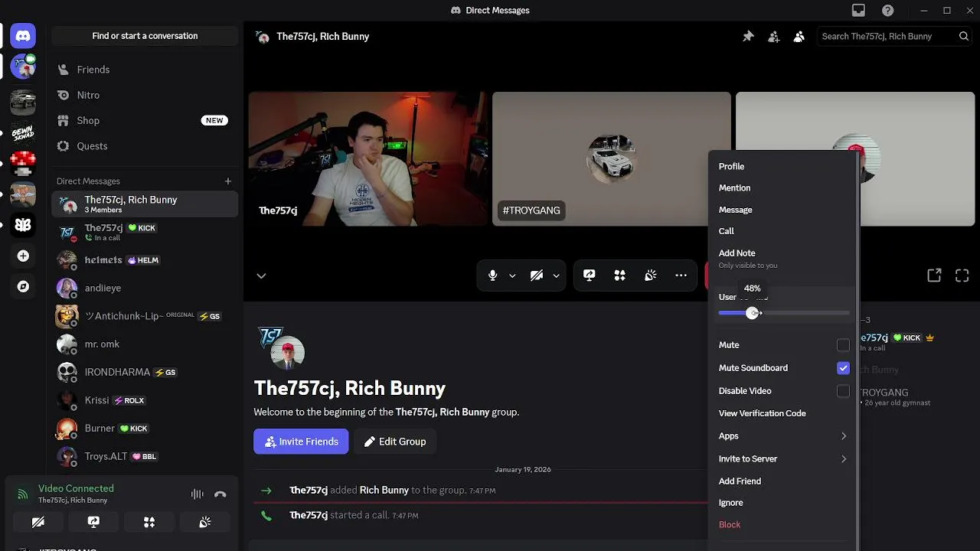The height and width of the screenshot is (551, 980).
Task: Open Discover servers compass icon
Action: (x=23, y=286)
